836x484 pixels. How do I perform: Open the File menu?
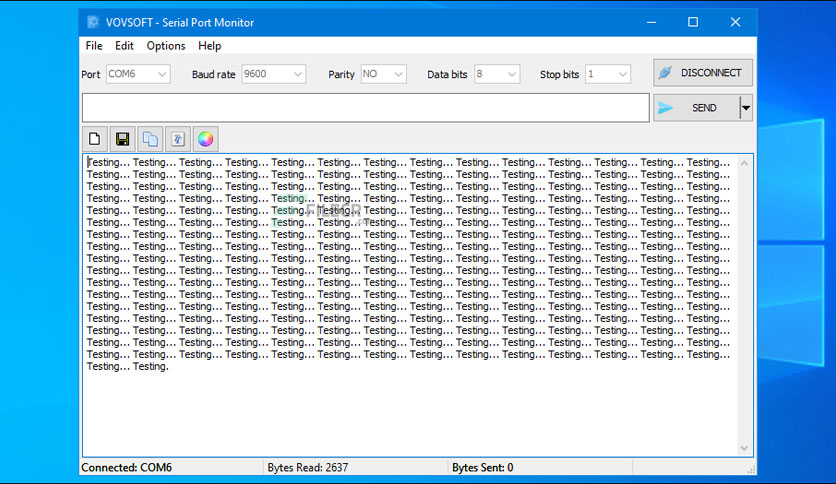click(x=94, y=46)
